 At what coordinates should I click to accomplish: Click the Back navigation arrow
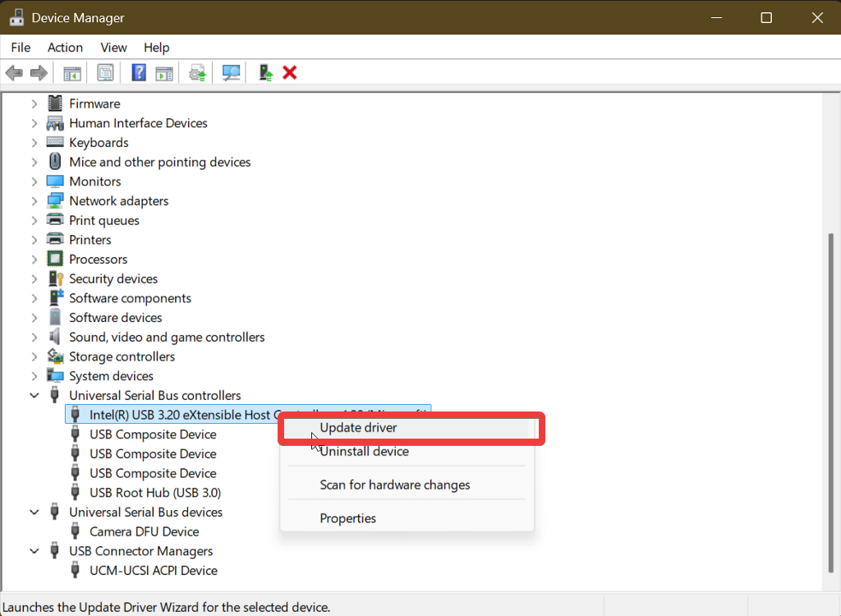(13, 72)
